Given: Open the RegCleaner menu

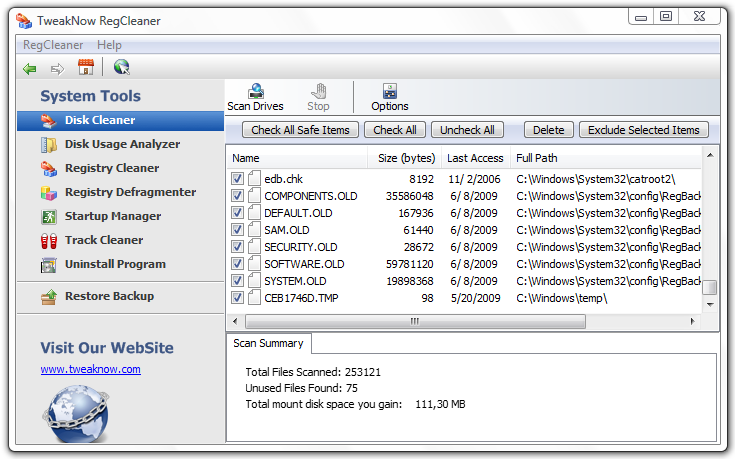Looking at the screenshot, I should click(53, 45).
